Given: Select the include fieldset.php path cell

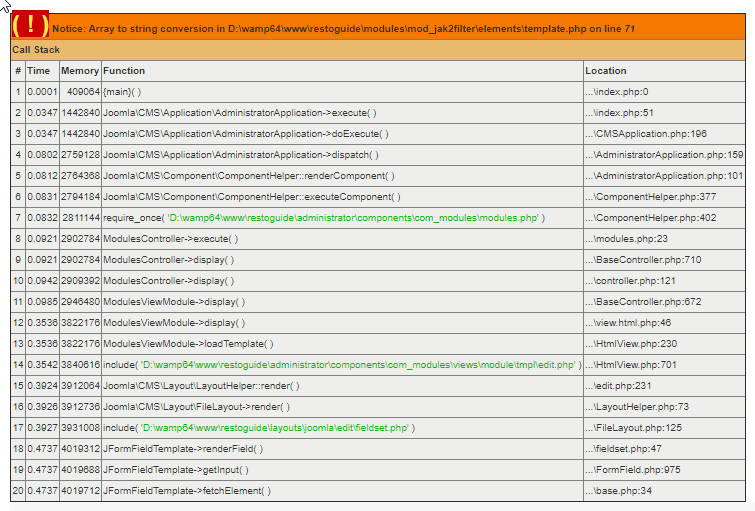Looking at the screenshot, I should (342, 428).
